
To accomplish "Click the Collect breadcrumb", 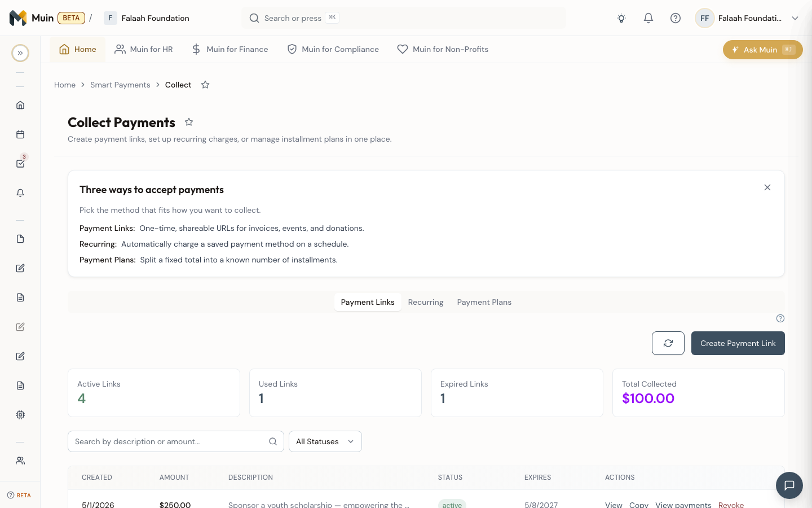I will [178, 85].
